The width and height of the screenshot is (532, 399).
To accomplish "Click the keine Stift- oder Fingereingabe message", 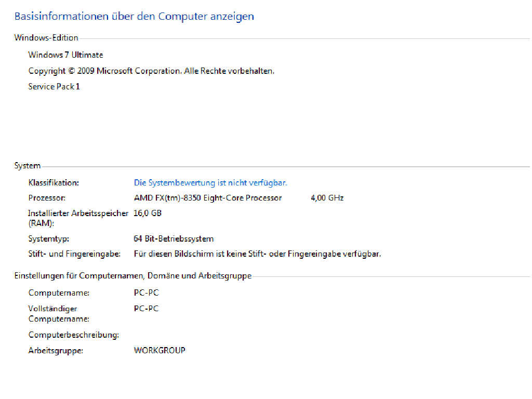I will tap(257, 254).
